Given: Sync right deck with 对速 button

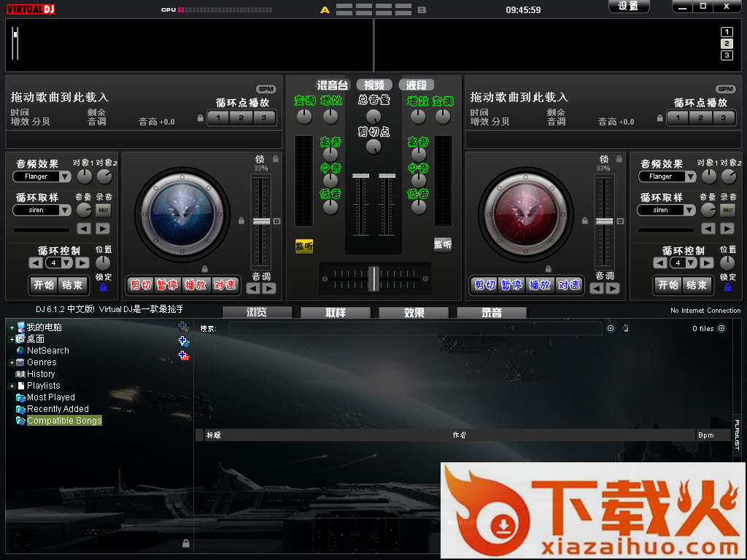Looking at the screenshot, I should (x=569, y=285).
